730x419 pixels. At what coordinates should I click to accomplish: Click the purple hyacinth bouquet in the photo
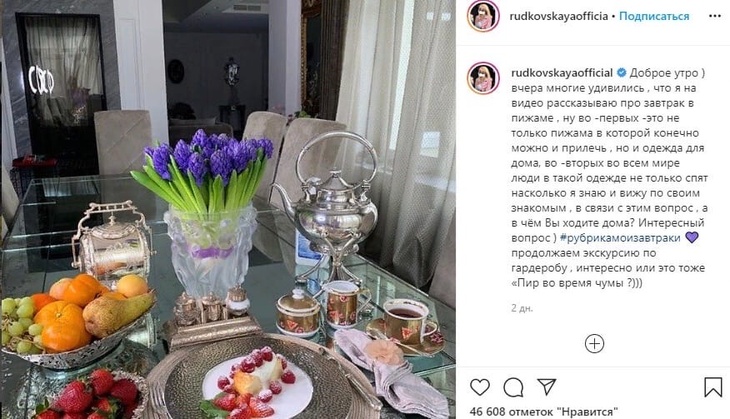(x=205, y=170)
